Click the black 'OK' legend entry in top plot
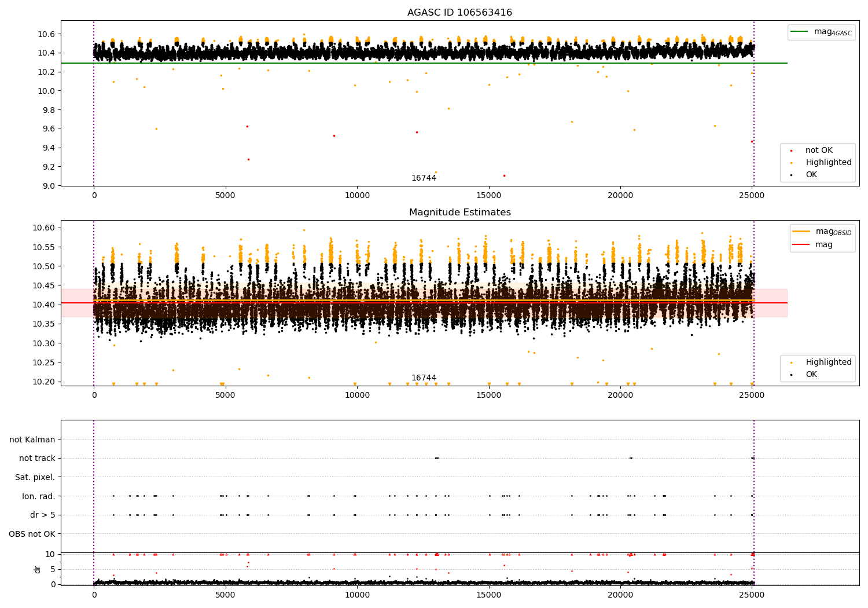Screen dimensions: 868x608 tap(811, 175)
